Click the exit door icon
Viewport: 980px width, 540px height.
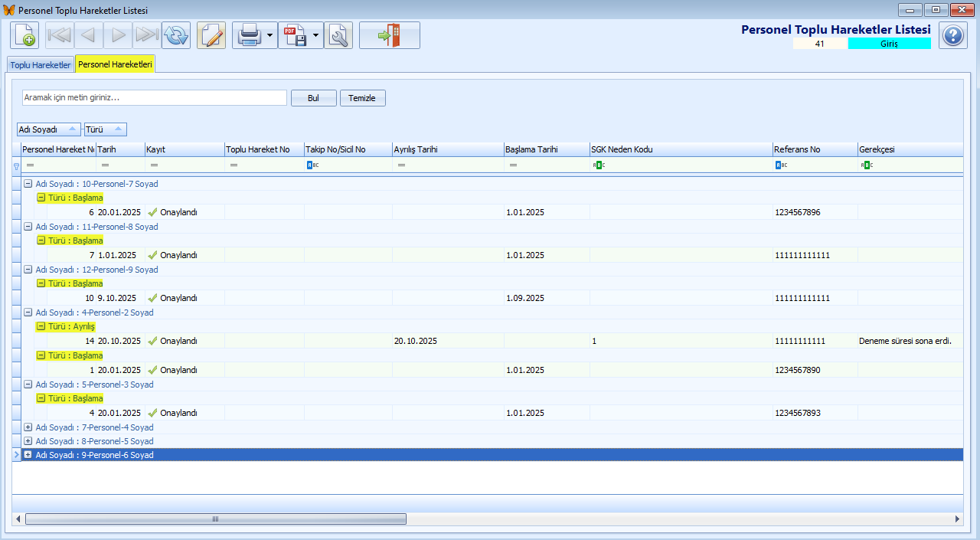pos(390,35)
